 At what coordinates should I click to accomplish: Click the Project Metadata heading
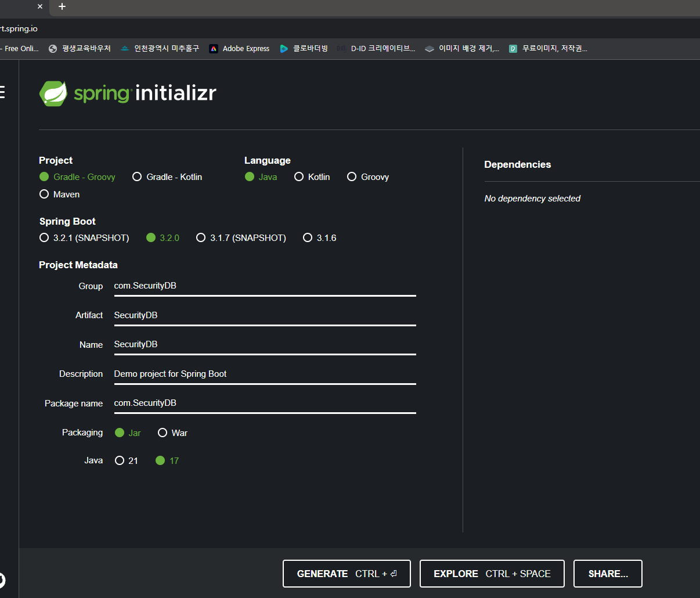coord(78,265)
